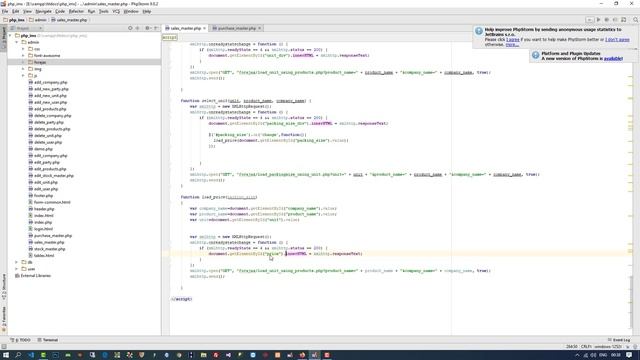Click the 'more...' link in notification
This screenshot has width=640, height=360.
point(512,44)
